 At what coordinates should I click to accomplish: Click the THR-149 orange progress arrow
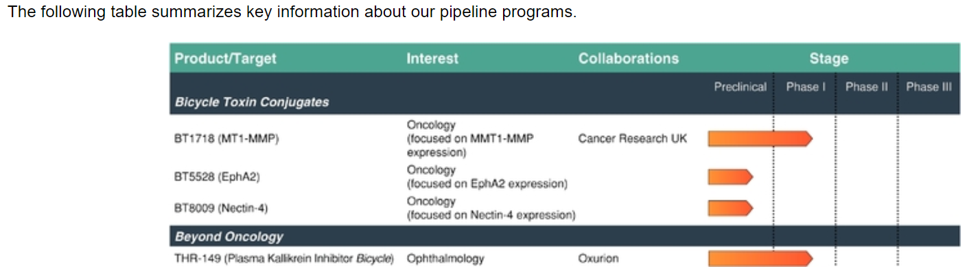pos(760,259)
